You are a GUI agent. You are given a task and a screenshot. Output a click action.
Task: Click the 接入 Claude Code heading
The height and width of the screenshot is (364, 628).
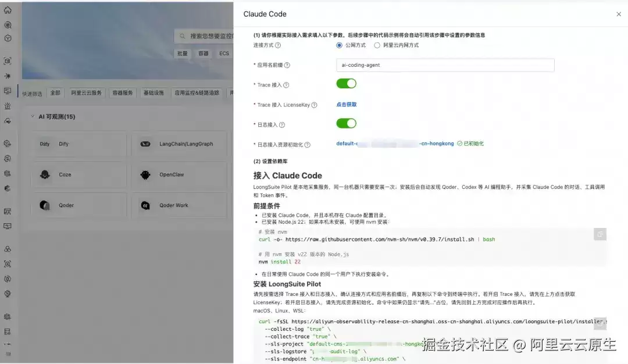pos(288,176)
